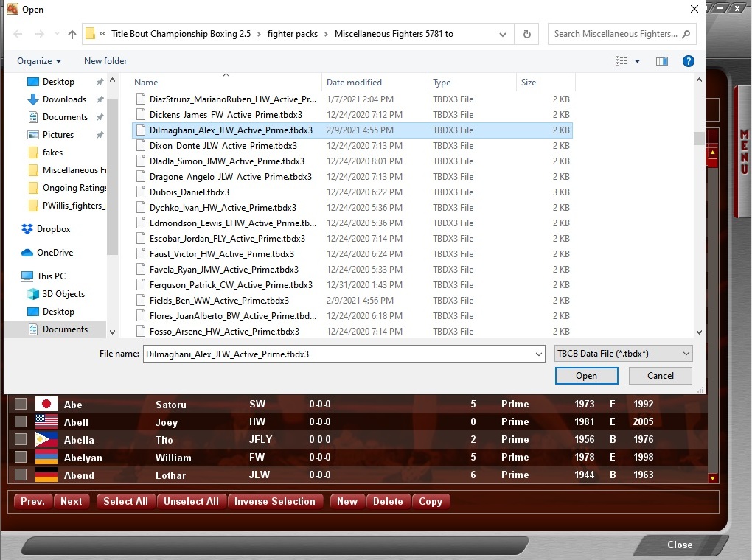Click the Up directory arrow icon
752x560 pixels.
tap(72, 34)
